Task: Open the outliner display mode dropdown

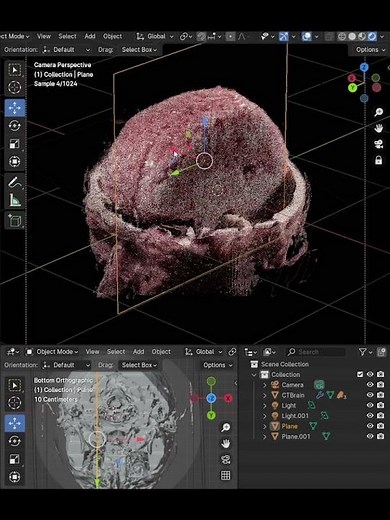Action: pyautogui.click(x=269, y=352)
